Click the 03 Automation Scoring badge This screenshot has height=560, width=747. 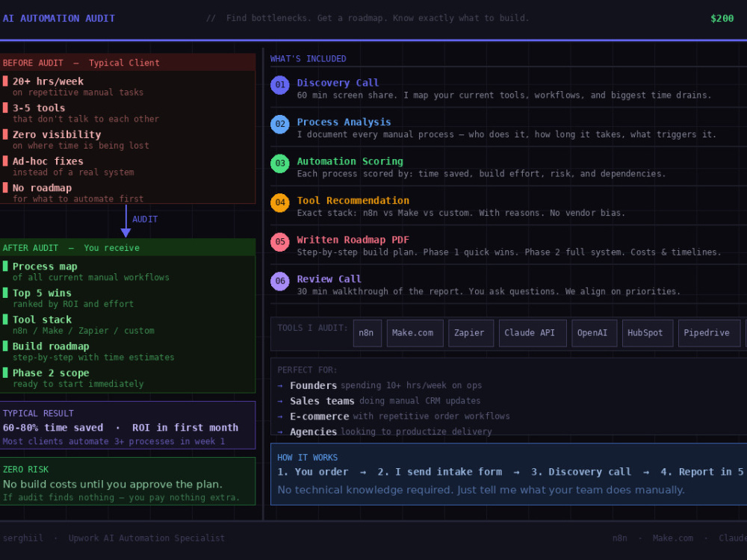279,164
